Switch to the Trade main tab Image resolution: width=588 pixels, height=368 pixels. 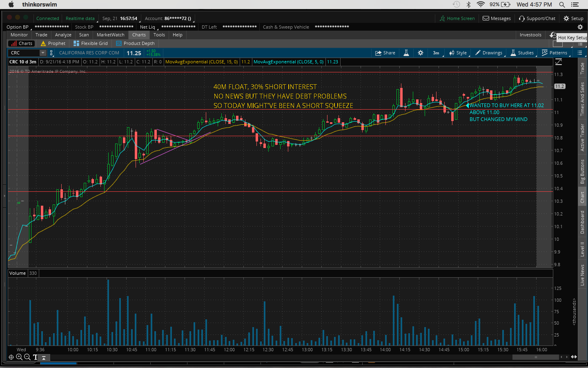41,35
